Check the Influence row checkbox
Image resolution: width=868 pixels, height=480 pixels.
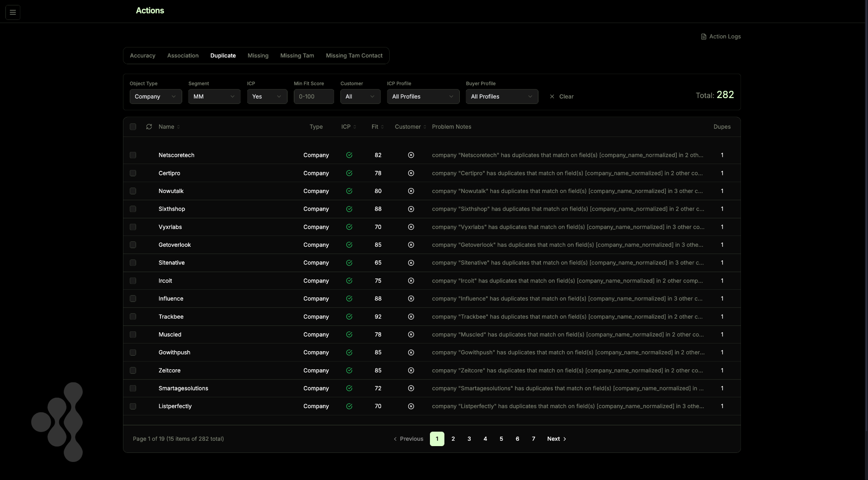[x=133, y=299]
